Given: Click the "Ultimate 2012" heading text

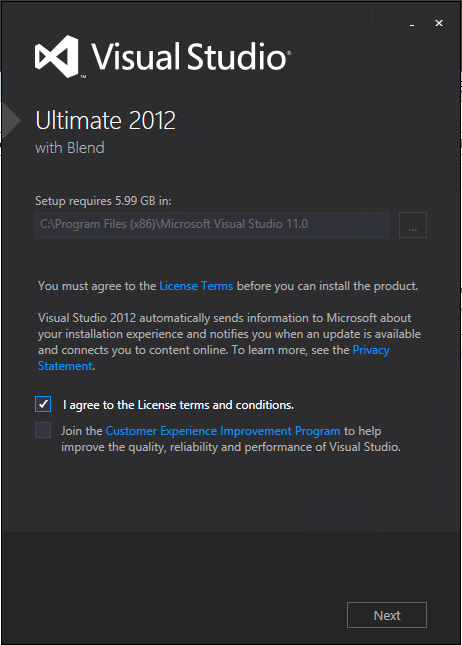Looking at the screenshot, I should (106, 121).
